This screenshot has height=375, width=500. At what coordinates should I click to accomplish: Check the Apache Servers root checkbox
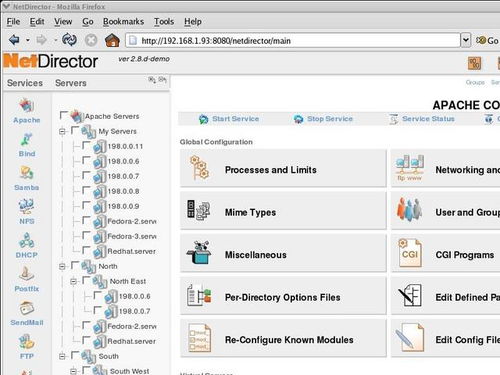63,115
